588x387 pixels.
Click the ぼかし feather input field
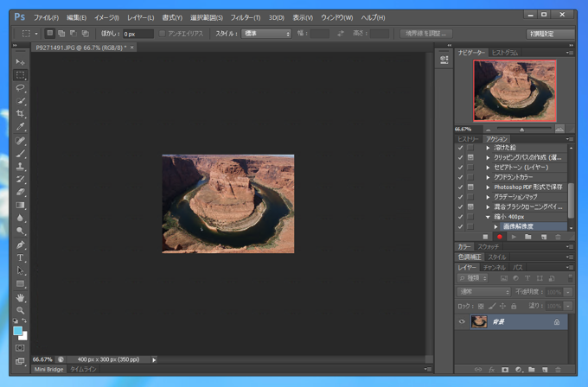138,34
